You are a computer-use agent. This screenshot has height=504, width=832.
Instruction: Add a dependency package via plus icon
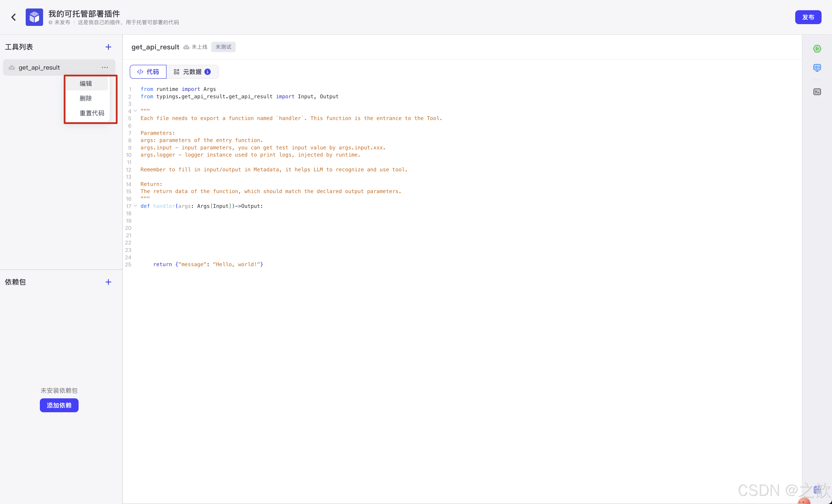pyautogui.click(x=108, y=282)
